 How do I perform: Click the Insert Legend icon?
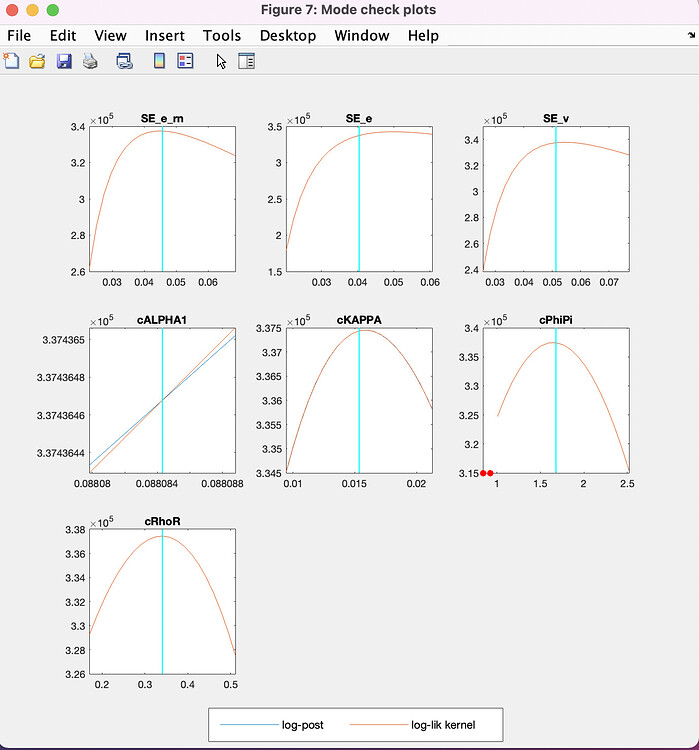pyautogui.click(x=185, y=61)
